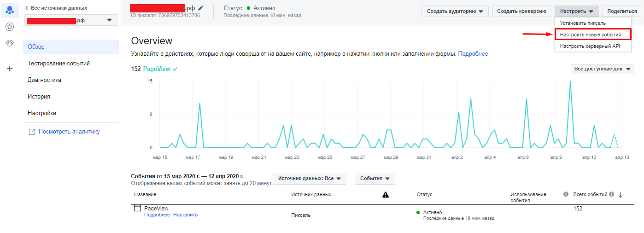The width and height of the screenshot is (644, 233).
Task: Click the star icon in left rail
Action: [10, 27]
